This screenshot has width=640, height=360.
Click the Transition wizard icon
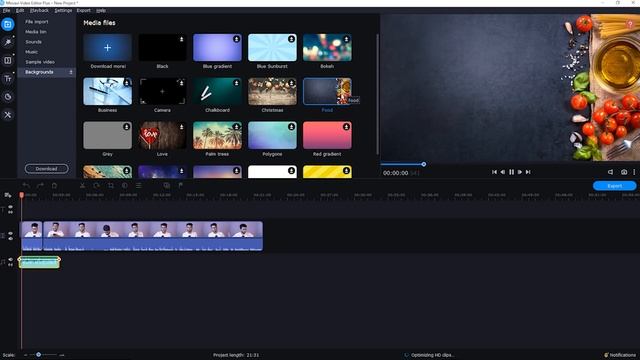point(167,186)
